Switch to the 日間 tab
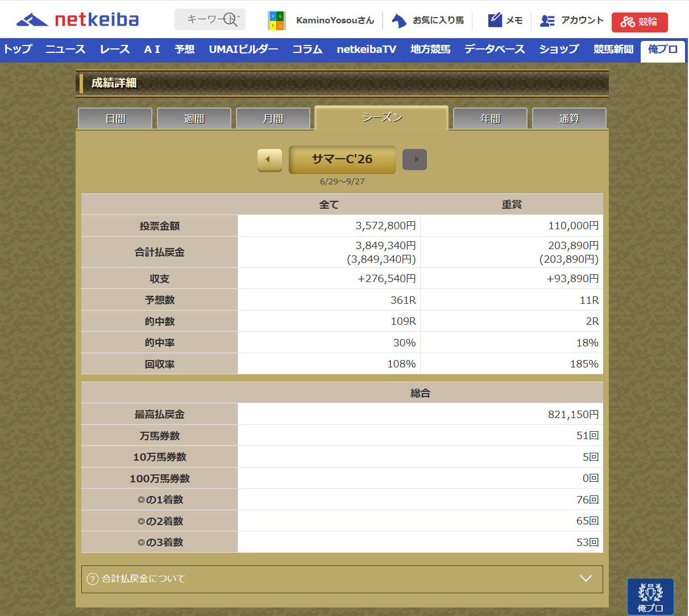Image resolution: width=689 pixels, height=616 pixels. tap(115, 118)
